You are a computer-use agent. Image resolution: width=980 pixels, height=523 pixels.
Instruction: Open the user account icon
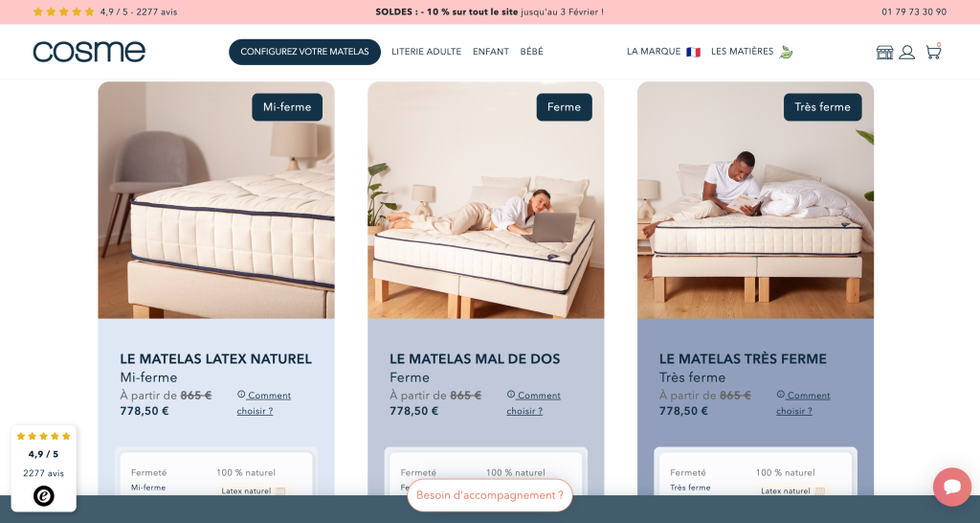907,52
